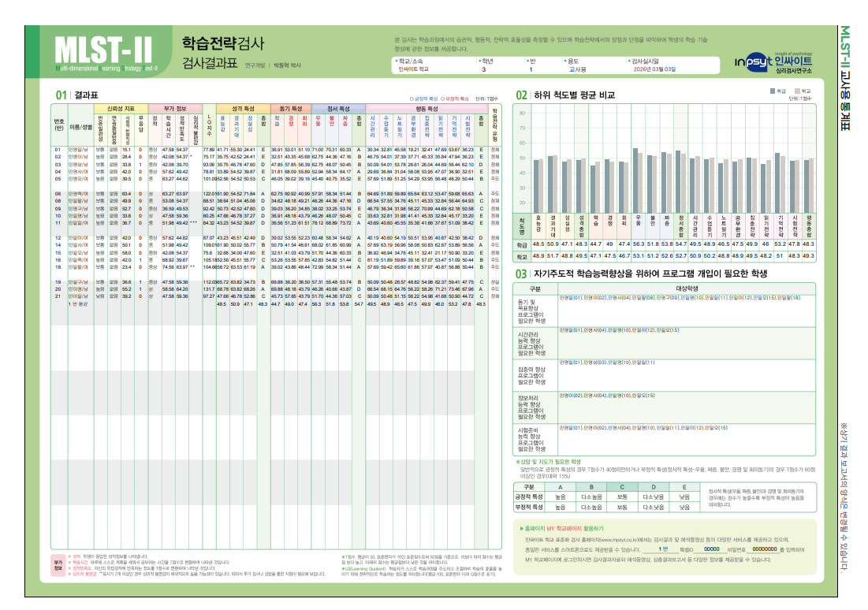Click grade header E in the grade table
Image resolution: width=868 pixels, height=610 pixels.
pyautogui.click(x=684, y=487)
